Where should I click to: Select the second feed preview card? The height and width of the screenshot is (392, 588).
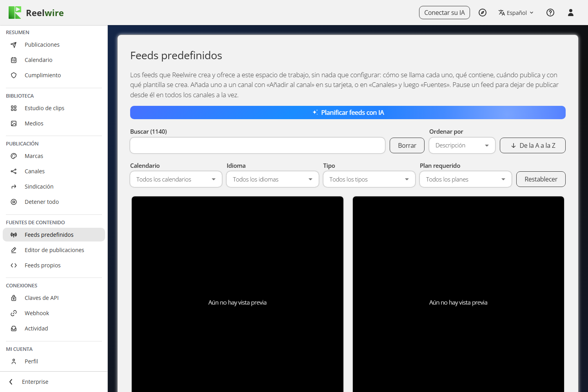[x=458, y=294]
